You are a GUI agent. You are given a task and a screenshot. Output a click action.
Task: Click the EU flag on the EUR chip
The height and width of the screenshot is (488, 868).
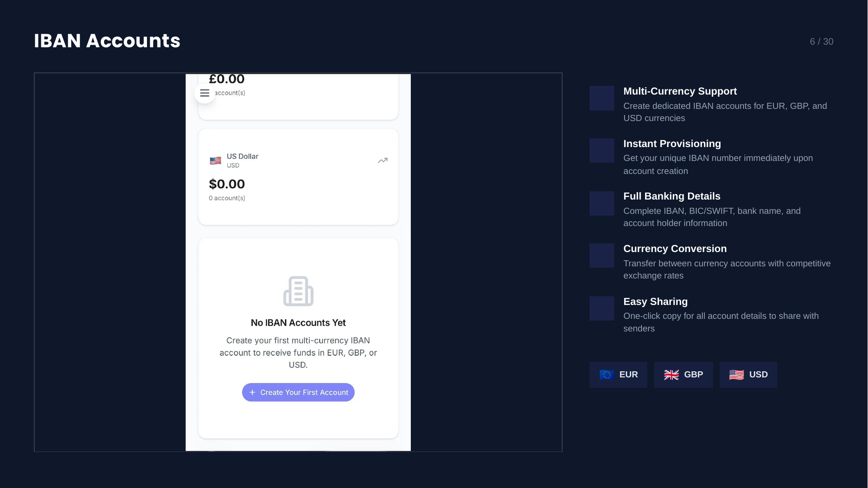click(607, 374)
